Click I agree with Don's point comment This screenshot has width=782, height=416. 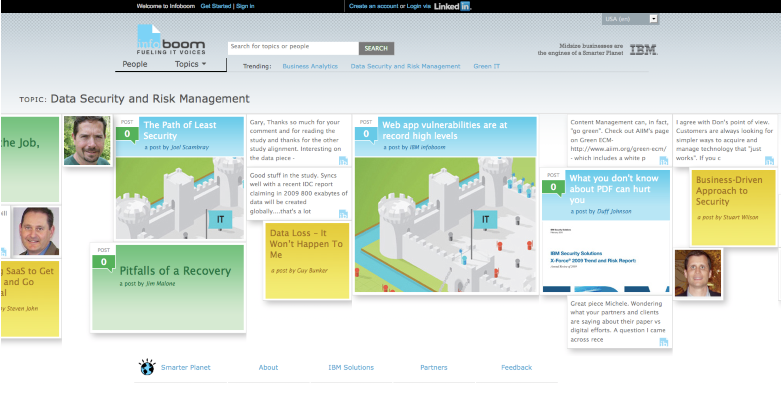[x=724, y=140]
